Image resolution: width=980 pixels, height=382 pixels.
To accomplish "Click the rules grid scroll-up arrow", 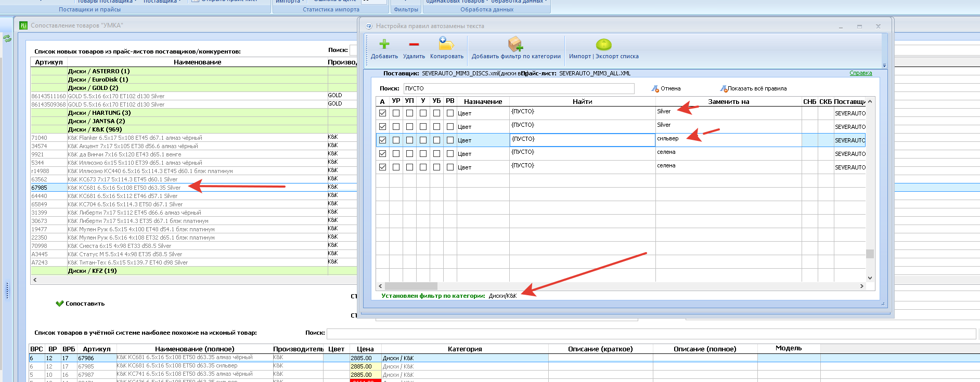I will point(870,101).
